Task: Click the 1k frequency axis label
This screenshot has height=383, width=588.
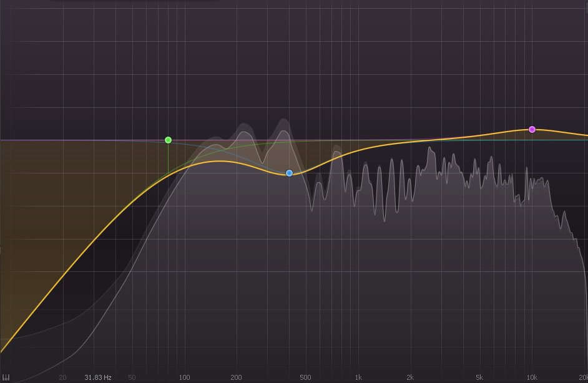Action: [358, 377]
